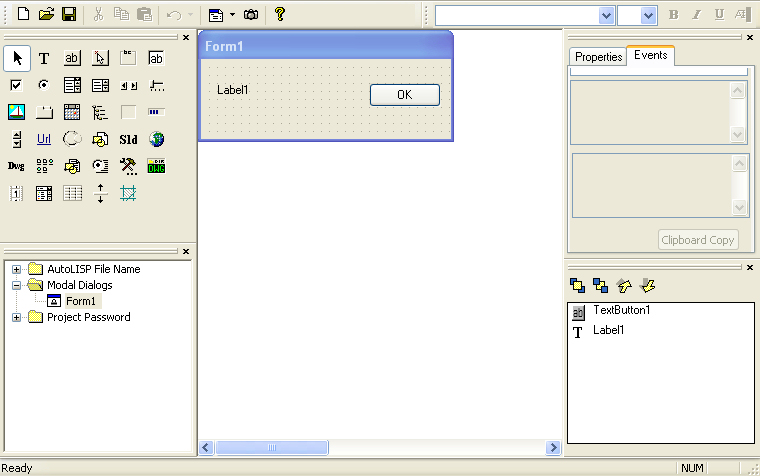Switch to the Events tab
This screenshot has width=760, height=476.
(650, 55)
